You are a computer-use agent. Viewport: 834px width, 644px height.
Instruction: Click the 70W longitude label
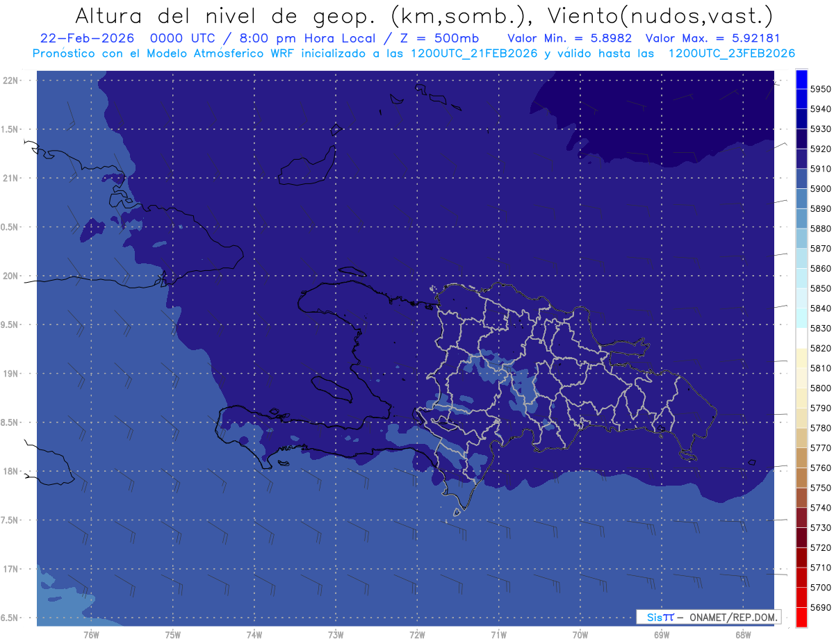click(x=580, y=635)
